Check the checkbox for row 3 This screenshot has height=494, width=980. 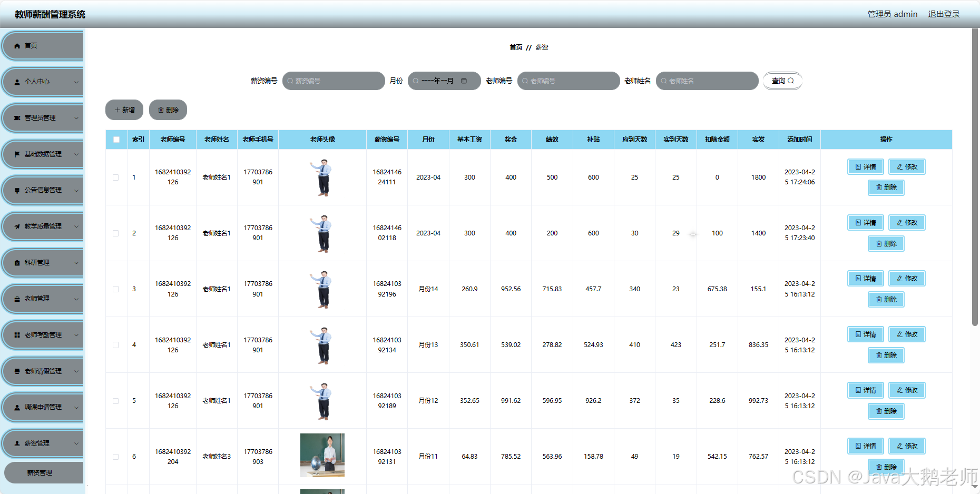coord(115,289)
